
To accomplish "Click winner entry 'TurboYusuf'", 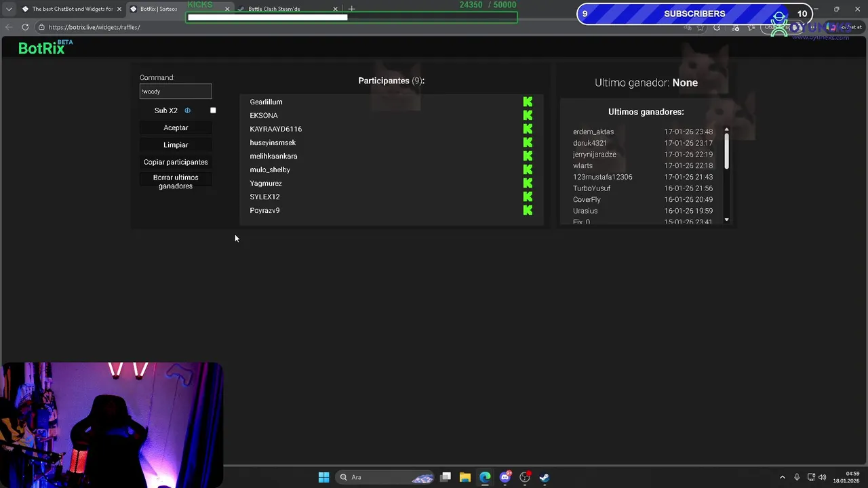I will tap(591, 188).
